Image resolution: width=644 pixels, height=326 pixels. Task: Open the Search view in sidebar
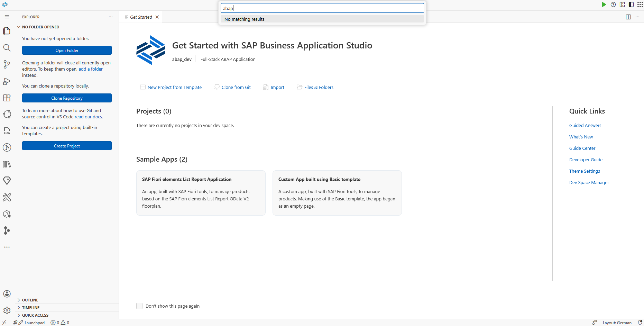[x=7, y=48]
